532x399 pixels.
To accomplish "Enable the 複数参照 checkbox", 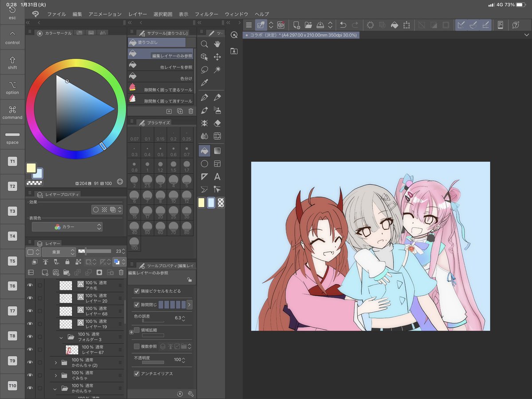I will click(x=137, y=346).
